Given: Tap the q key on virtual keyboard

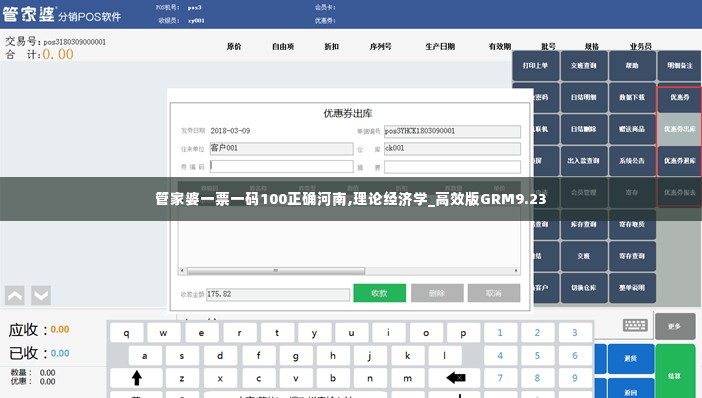Looking at the screenshot, I should click(x=127, y=333).
